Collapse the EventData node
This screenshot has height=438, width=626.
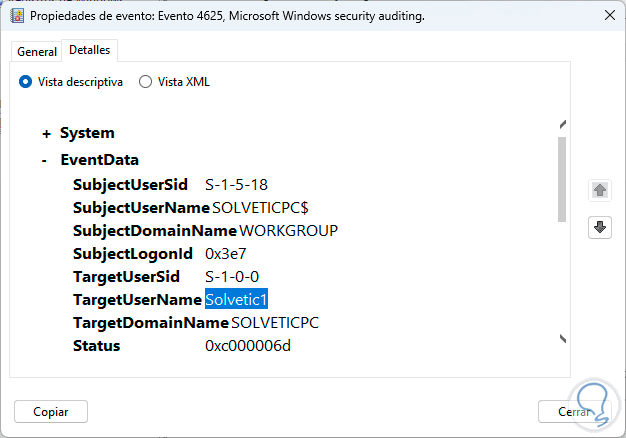click(46, 160)
